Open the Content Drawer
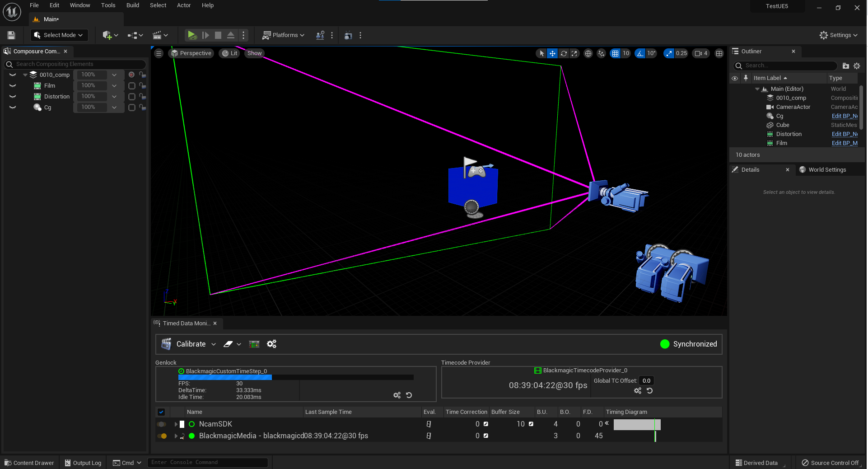The height and width of the screenshot is (469, 868). (x=29, y=463)
